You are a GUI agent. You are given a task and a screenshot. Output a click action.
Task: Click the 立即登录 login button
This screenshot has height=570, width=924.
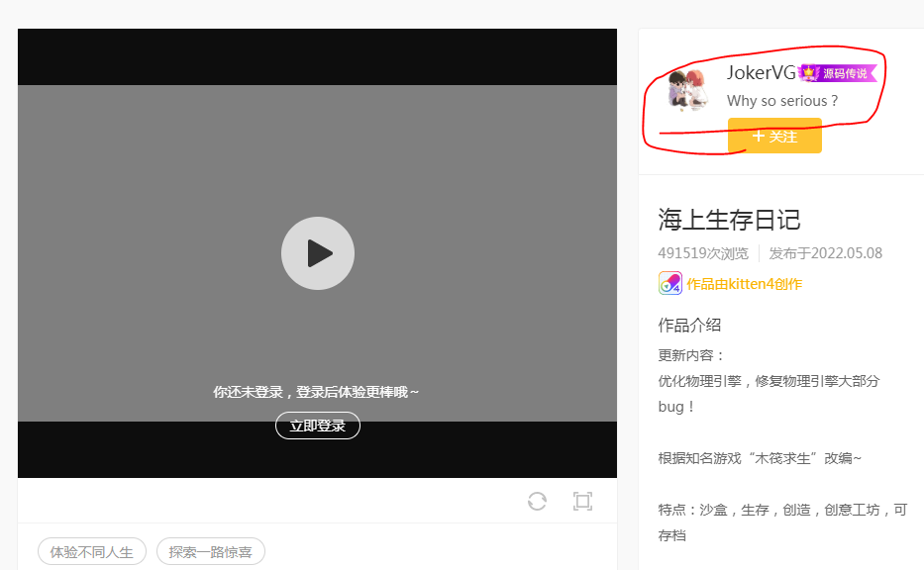click(x=318, y=426)
